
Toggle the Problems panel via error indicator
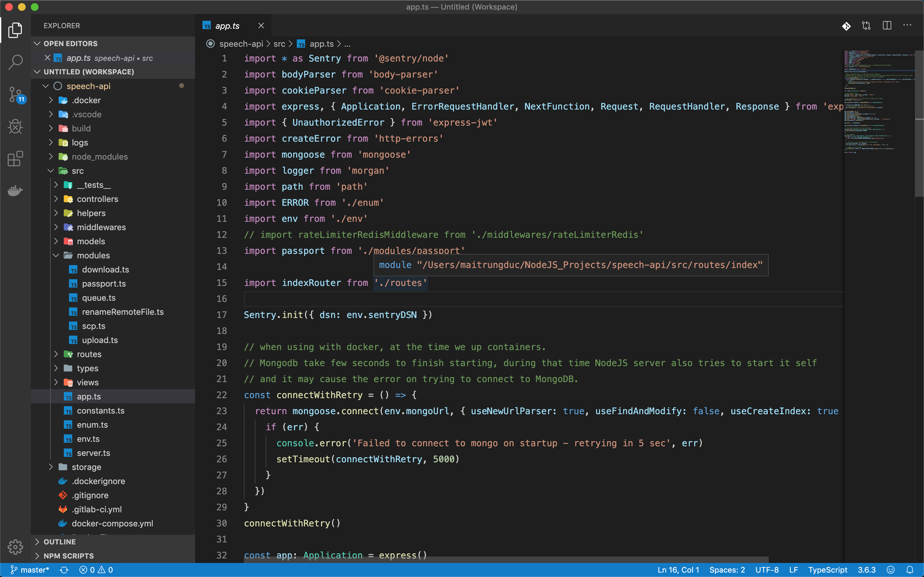tap(96, 570)
